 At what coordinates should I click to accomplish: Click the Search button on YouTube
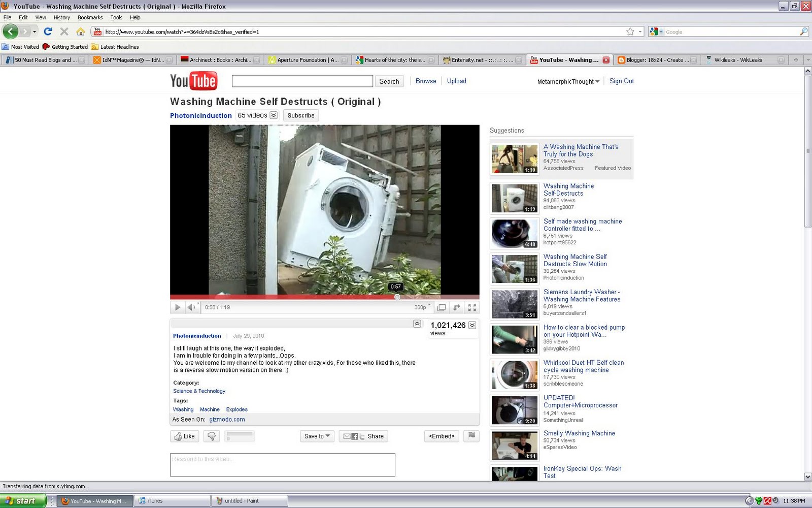click(389, 81)
